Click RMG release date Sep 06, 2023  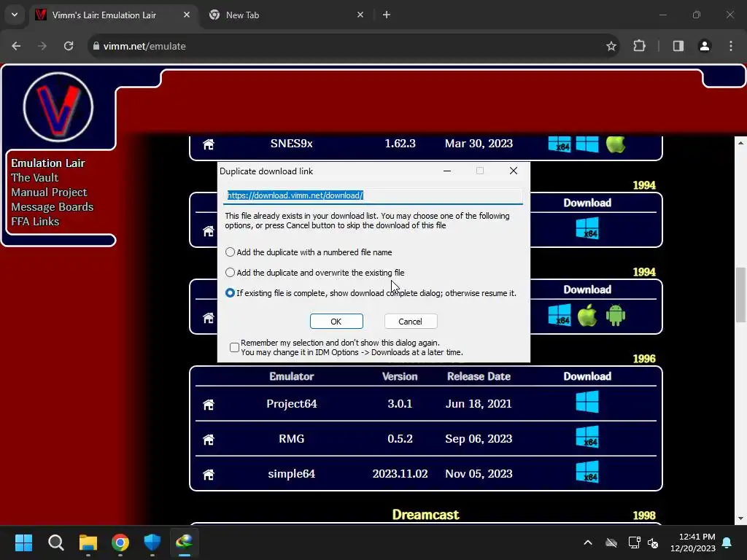pyautogui.click(x=479, y=438)
